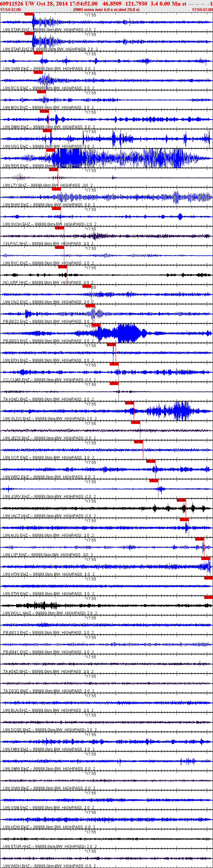Select station label "TA K04D BHZ"
The height and width of the screenshot is (868, 213).
click(x=16, y=400)
